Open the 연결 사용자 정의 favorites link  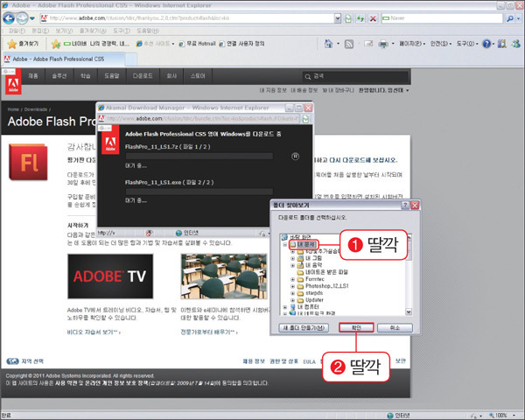click(241, 44)
